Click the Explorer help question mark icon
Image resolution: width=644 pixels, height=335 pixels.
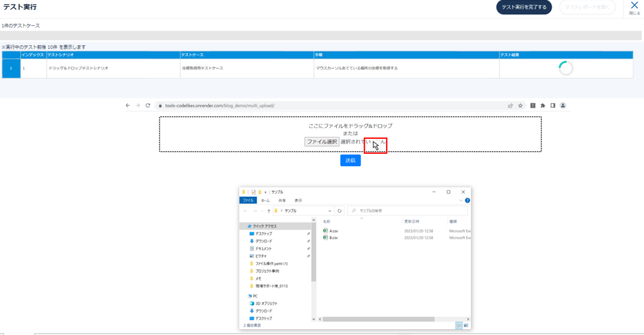pos(467,200)
